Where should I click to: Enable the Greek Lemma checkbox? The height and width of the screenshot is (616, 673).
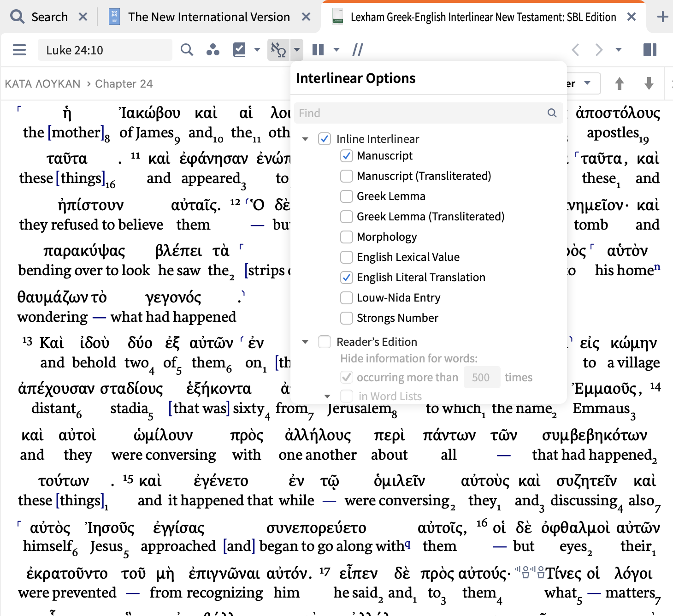[347, 196]
